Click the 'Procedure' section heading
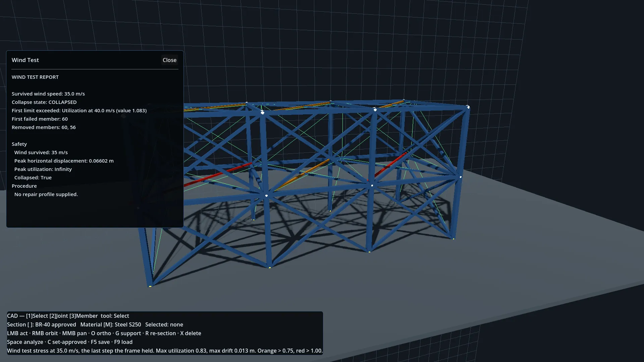The height and width of the screenshot is (362, 644). tap(24, 186)
